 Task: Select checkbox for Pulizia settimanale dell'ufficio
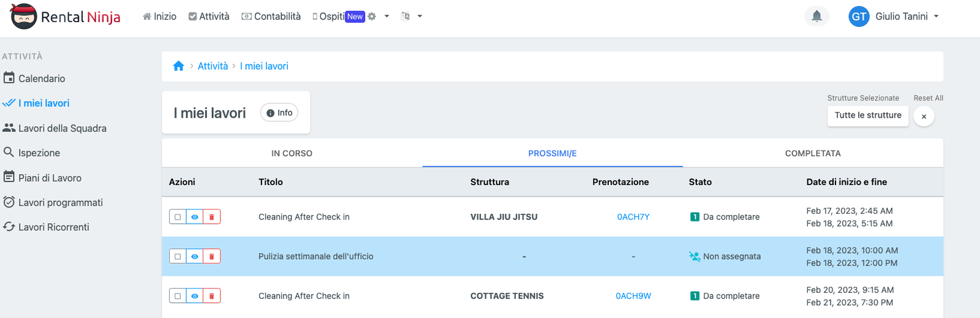(x=178, y=257)
